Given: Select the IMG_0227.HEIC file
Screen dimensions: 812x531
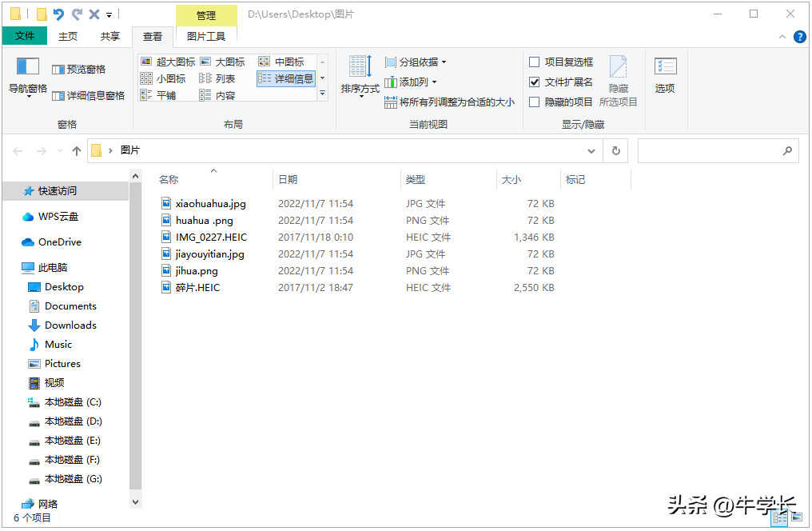Looking at the screenshot, I should click(211, 237).
